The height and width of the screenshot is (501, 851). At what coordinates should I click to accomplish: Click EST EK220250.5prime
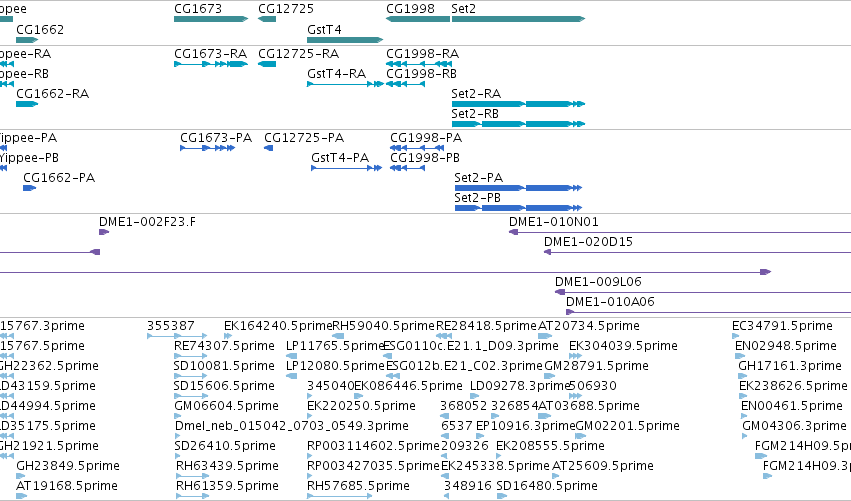[x=361, y=407]
